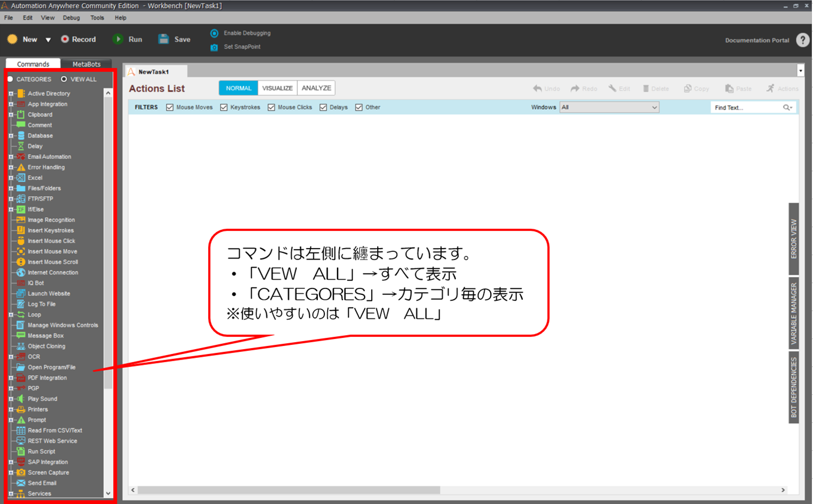
Task: Switch to the VISUALIZE view tab
Action: (277, 88)
